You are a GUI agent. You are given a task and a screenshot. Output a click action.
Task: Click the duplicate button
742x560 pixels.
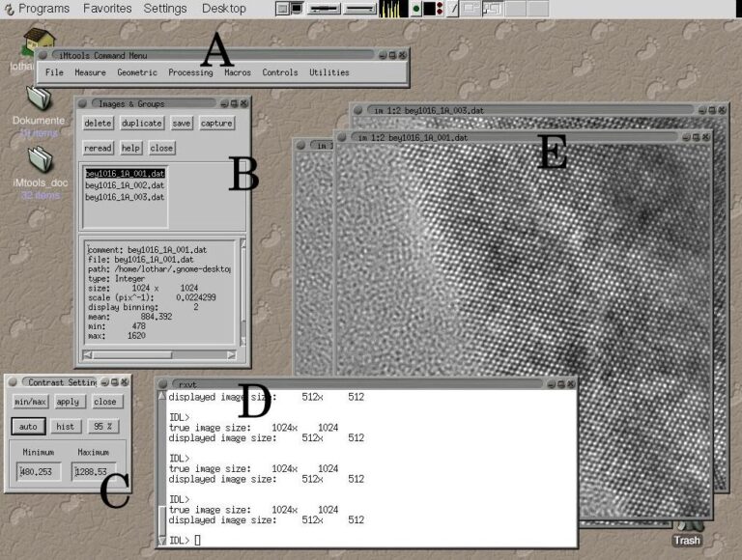pyautogui.click(x=141, y=124)
